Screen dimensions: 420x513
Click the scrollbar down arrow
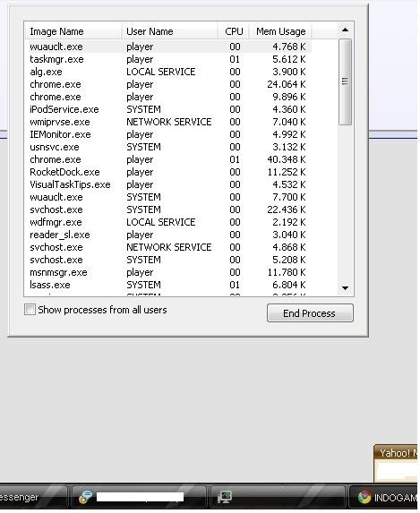pyautogui.click(x=345, y=288)
